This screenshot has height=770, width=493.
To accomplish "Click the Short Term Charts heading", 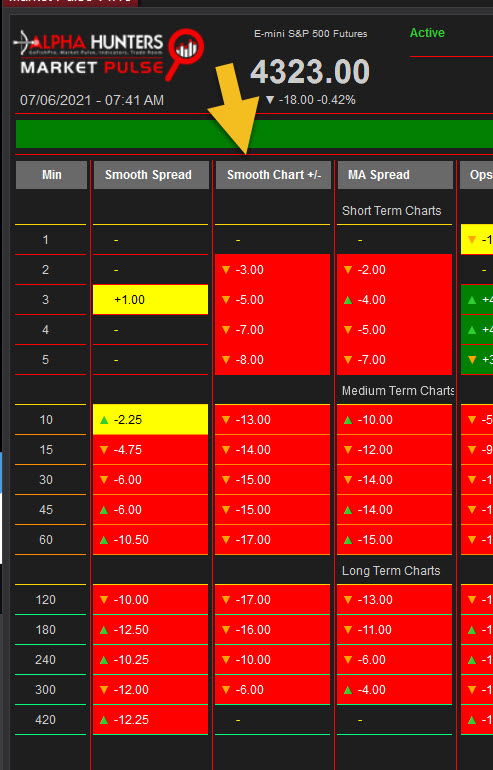I will (391, 211).
